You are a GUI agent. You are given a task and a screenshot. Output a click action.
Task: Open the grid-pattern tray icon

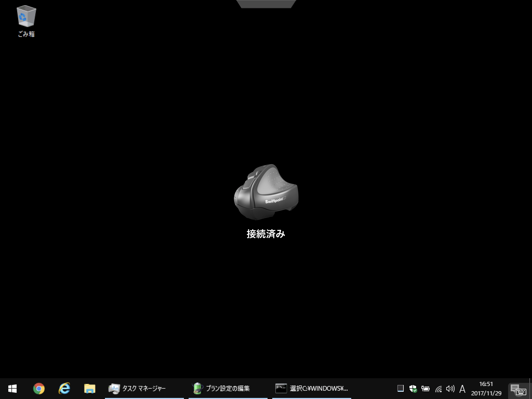tap(401, 389)
